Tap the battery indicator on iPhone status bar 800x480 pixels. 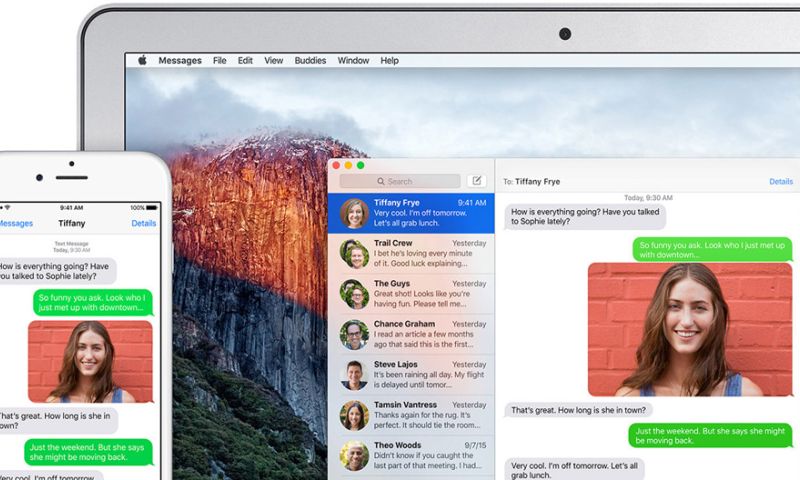coord(152,208)
